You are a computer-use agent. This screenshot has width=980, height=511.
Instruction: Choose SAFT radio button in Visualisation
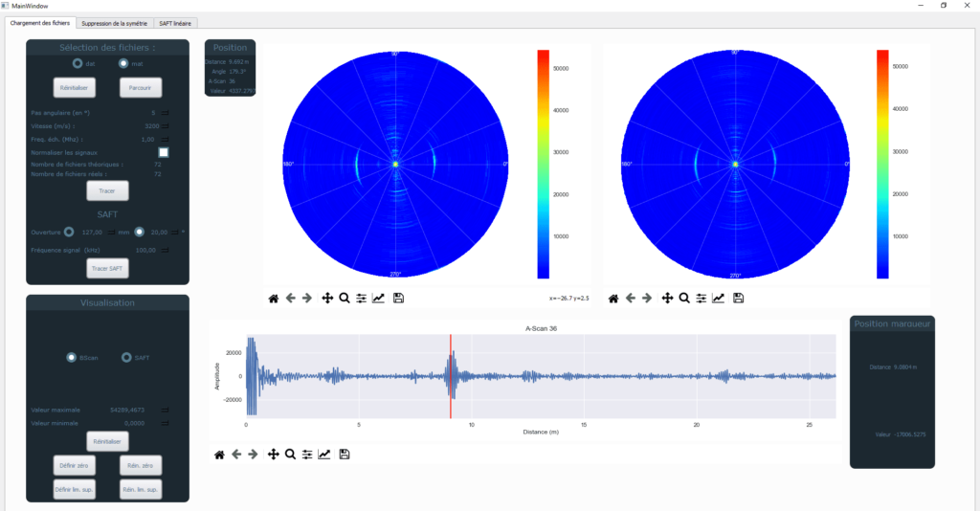pyautogui.click(x=126, y=357)
